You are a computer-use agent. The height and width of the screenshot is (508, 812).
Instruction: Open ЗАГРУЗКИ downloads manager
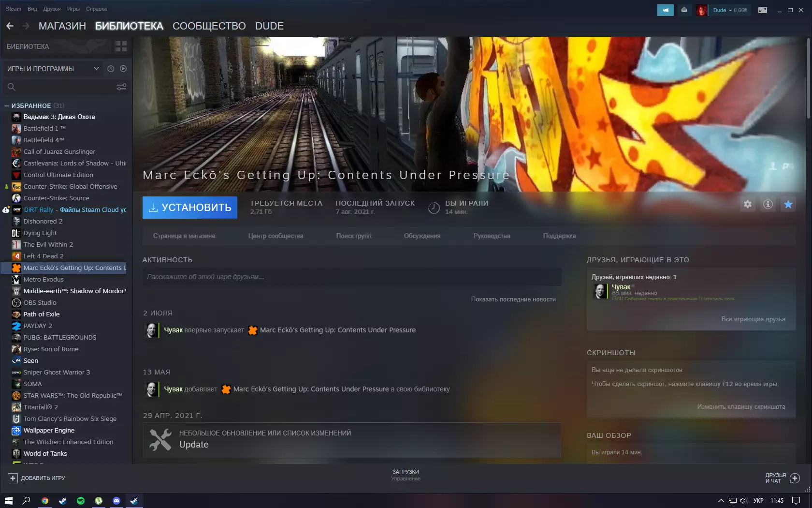(x=406, y=475)
